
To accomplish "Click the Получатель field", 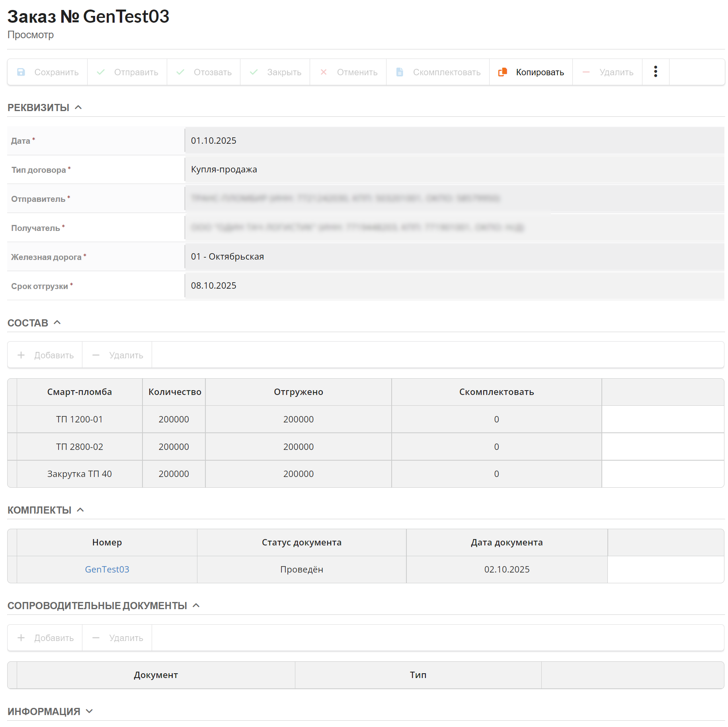I will pyautogui.click(x=455, y=227).
